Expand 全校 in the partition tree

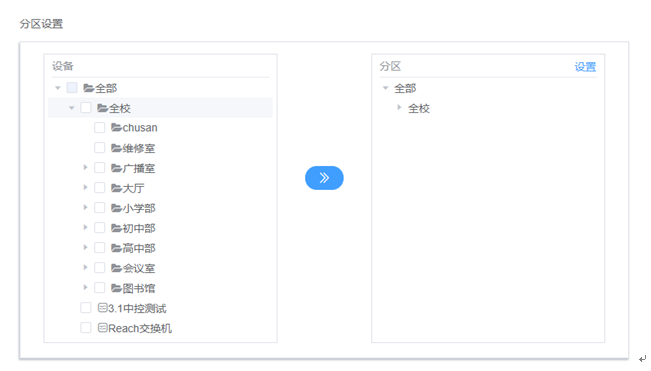(399, 108)
